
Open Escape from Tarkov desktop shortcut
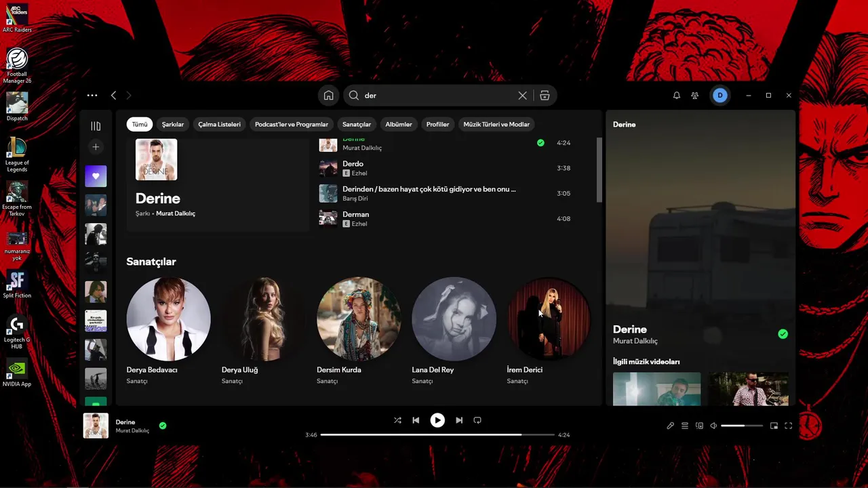pyautogui.click(x=17, y=199)
